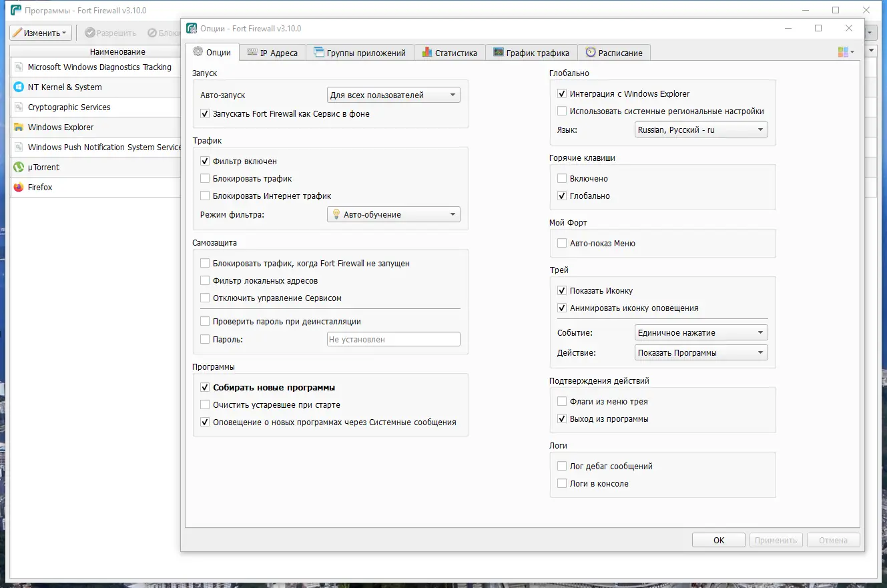Open the Язык language dropdown
Image resolution: width=887 pixels, height=588 pixels.
[701, 130]
